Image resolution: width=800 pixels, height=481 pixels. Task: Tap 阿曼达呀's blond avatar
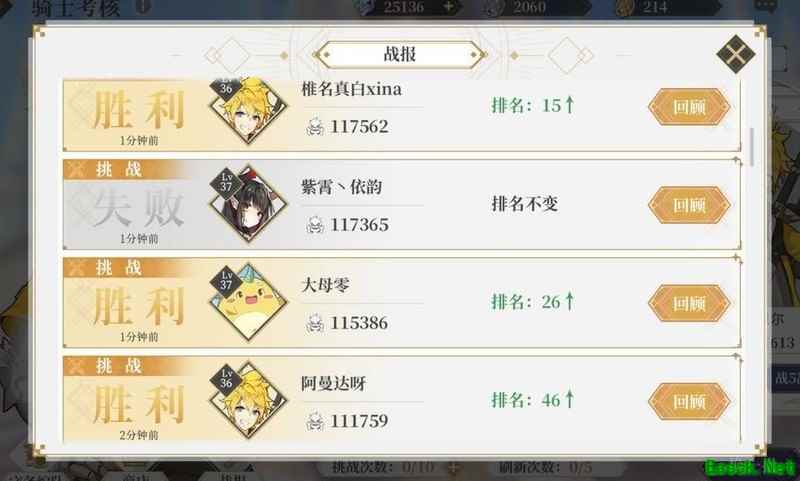point(248,400)
